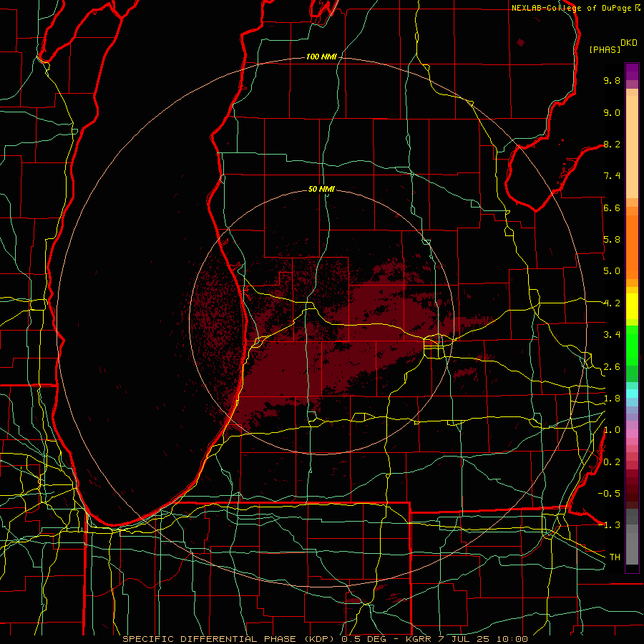Click the [PHAS] legend heading
644x644 pixels.
605,49
